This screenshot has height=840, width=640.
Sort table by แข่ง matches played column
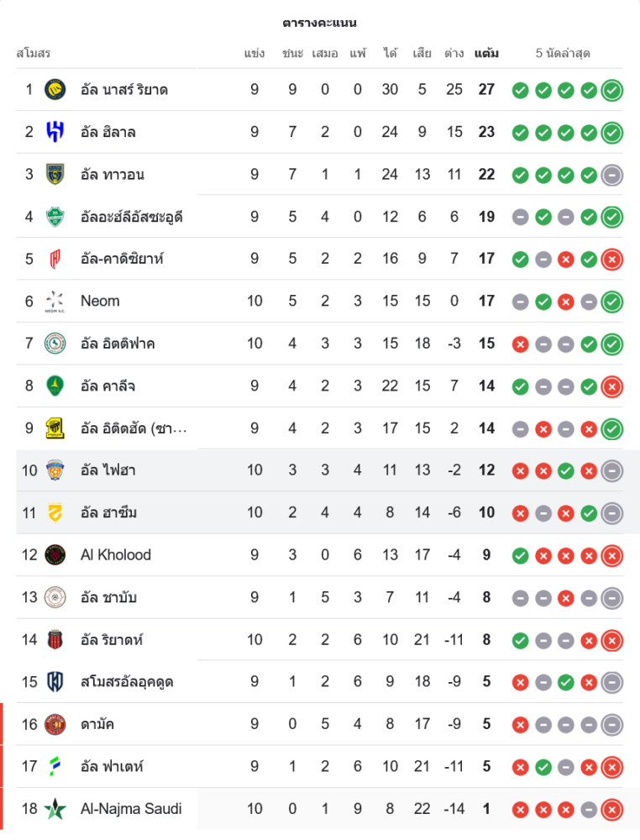point(254,54)
